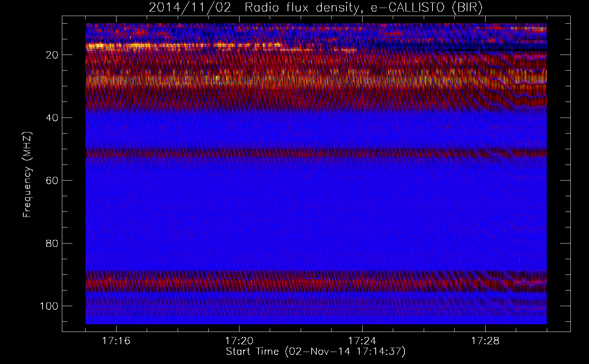The image size is (589, 364).
Task: Click the 20 MHz frequency tick label
Action: pyautogui.click(x=52, y=55)
